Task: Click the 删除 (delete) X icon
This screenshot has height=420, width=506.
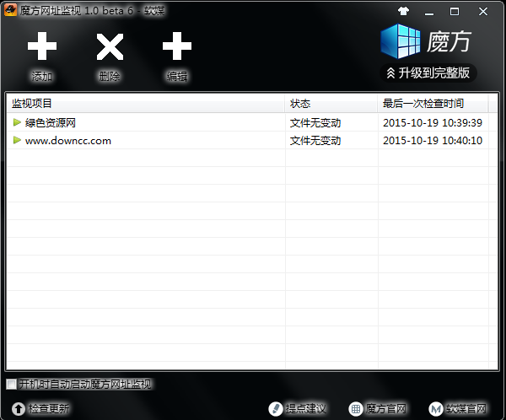Action: tap(110, 46)
